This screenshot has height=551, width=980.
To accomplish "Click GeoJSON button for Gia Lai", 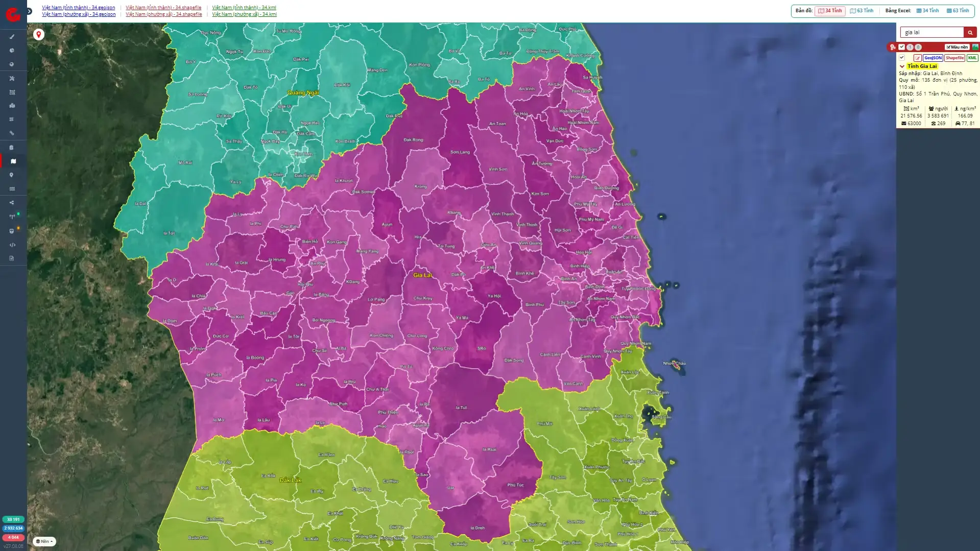I will tap(933, 58).
